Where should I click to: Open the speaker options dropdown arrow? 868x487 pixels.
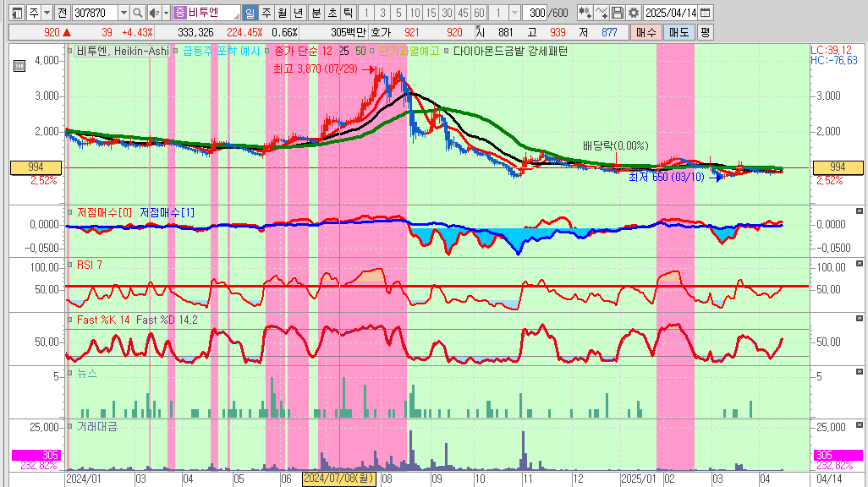coord(166,12)
